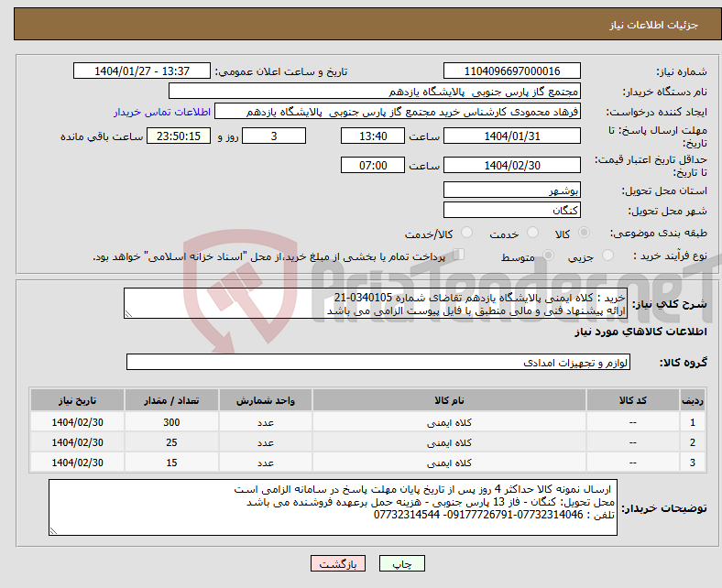Click the delivery province field بوشهر

[511, 190]
